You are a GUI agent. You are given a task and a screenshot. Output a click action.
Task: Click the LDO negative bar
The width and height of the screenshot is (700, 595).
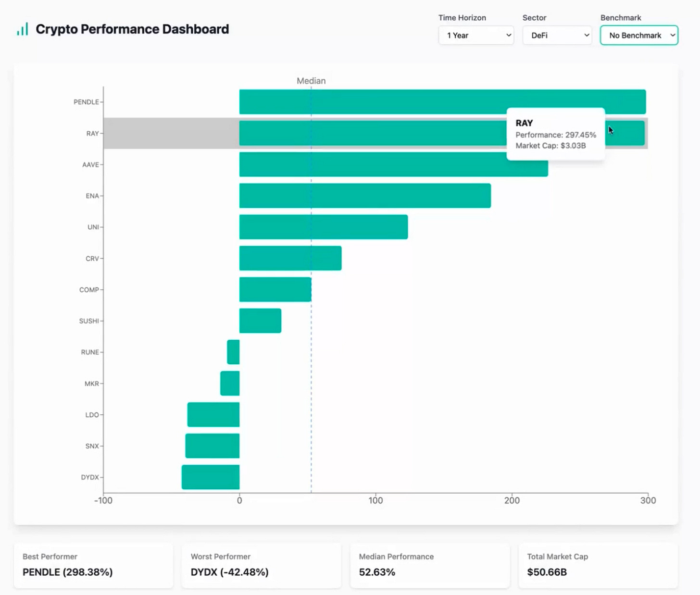pos(213,415)
